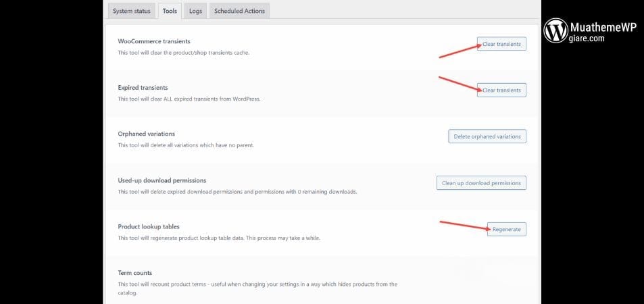The width and height of the screenshot is (644, 304).
Task: Switch to the System status tab
Action: coord(131,11)
